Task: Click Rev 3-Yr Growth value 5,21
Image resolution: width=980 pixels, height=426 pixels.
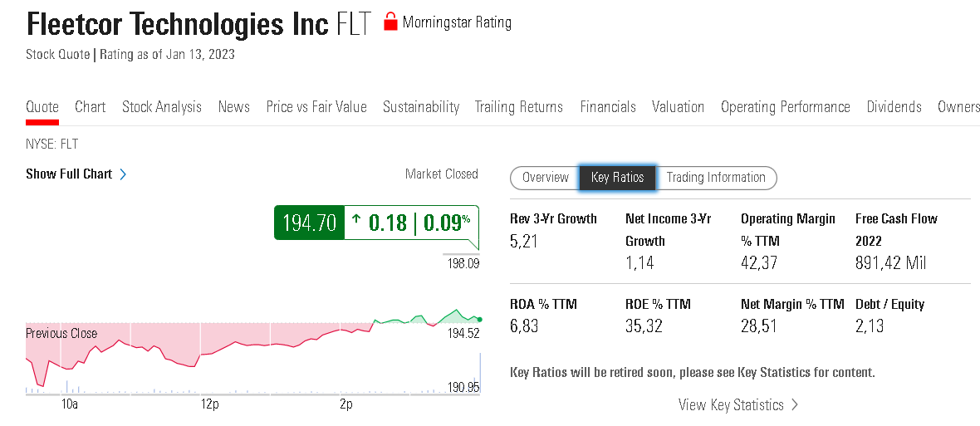Action: [x=524, y=242]
